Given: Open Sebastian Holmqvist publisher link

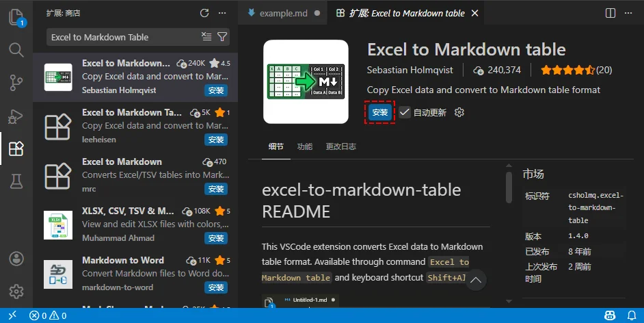Looking at the screenshot, I should coord(410,70).
